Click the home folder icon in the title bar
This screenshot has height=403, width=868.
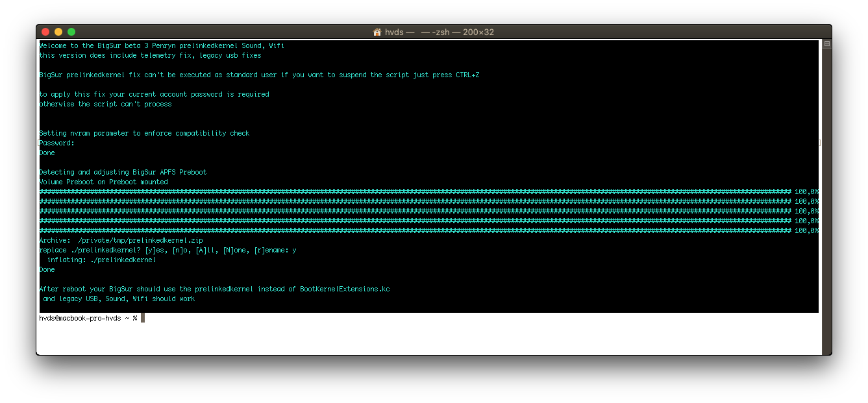tap(377, 32)
